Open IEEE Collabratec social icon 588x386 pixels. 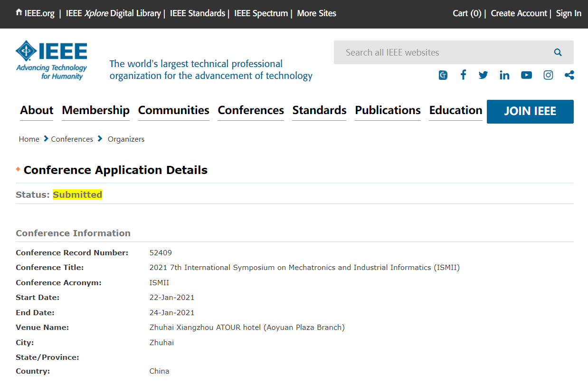point(443,75)
